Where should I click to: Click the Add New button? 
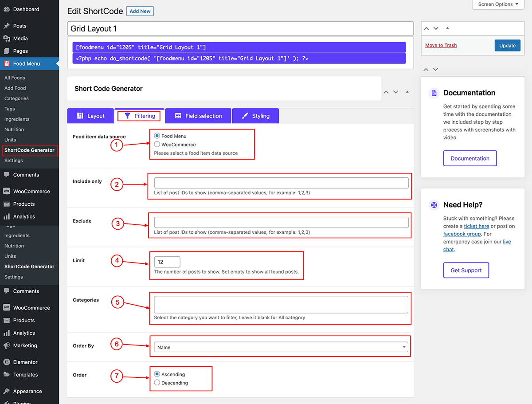(x=140, y=11)
